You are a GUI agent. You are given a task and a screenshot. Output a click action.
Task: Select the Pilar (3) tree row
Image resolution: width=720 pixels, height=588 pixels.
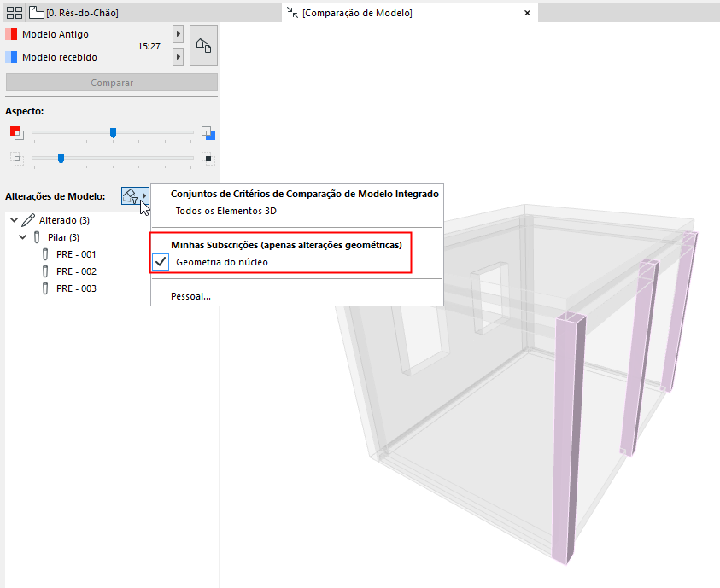(x=63, y=237)
